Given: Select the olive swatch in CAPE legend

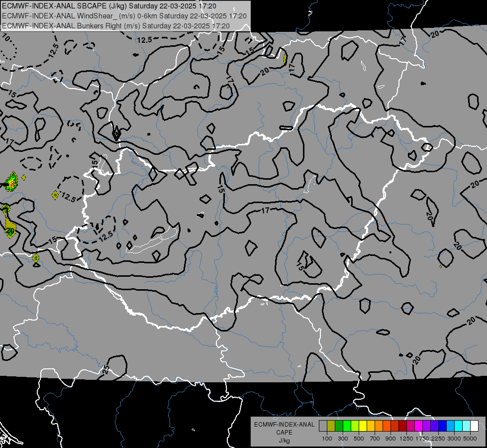Looking at the screenshot, I should 331,426.
